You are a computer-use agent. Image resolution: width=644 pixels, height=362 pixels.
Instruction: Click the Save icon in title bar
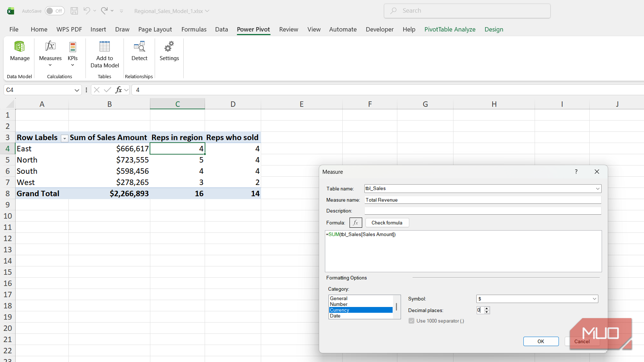click(74, 11)
